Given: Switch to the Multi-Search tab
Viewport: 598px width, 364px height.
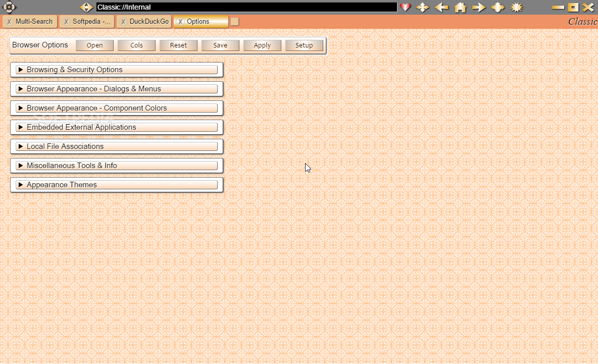Looking at the screenshot, I should (30, 22).
